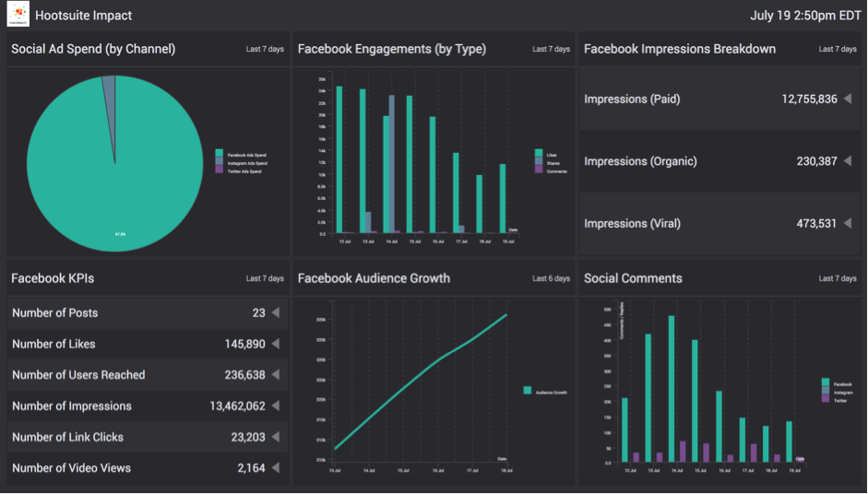868x494 pixels.
Task: Click the Brandwatch logo icon beside the dashboard title
Action: tap(18, 15)
